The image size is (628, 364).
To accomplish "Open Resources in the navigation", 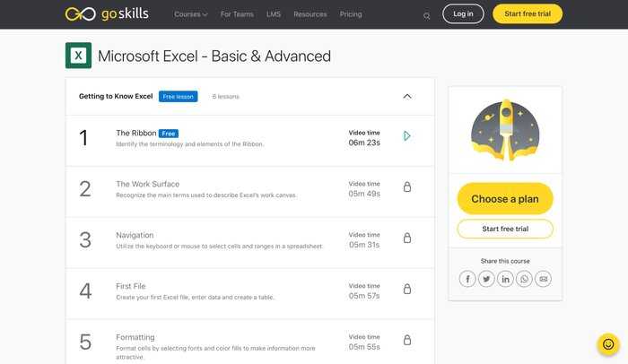I will pyautogui.click(x=310, y=14).
